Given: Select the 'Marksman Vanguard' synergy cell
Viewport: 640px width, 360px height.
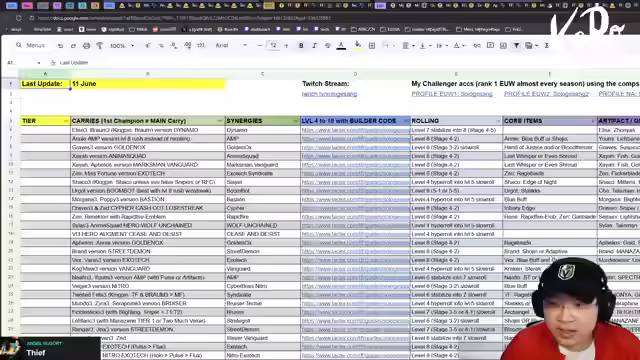Looking at the screenshot, I should pos(263,165).
